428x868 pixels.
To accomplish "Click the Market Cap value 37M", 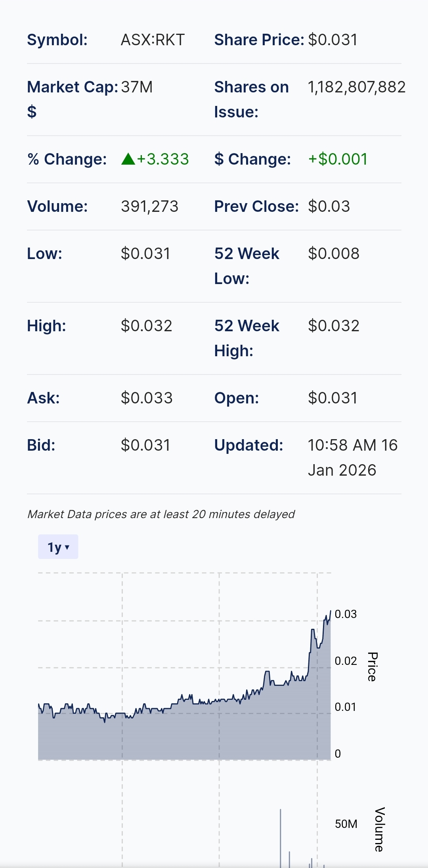I will click(137, 87).
